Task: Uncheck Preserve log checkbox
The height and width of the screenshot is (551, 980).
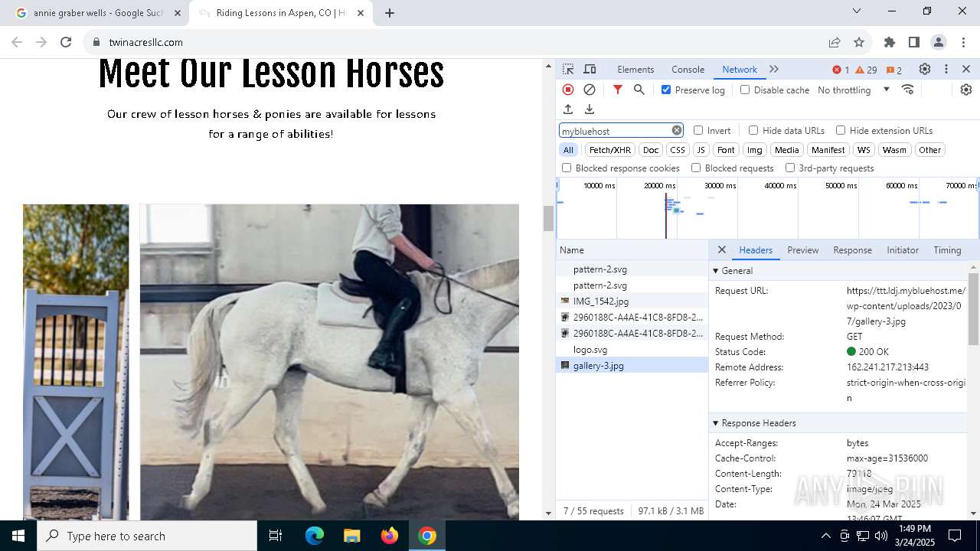Action: 666,90
